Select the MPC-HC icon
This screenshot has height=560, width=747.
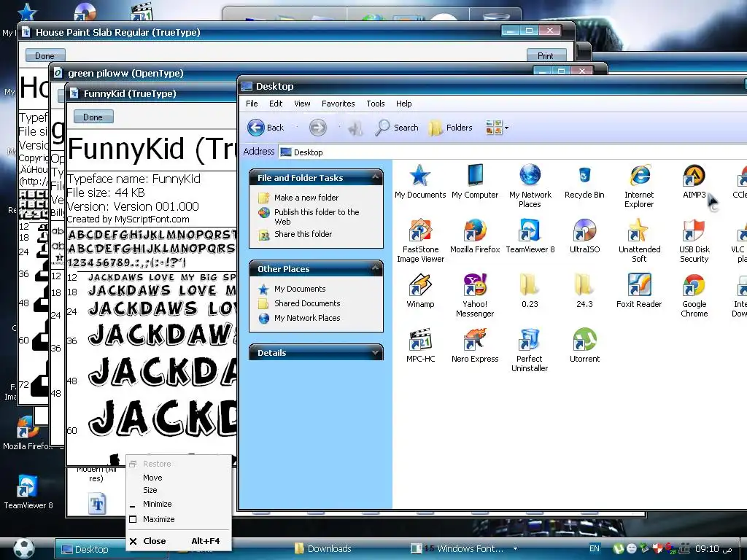420,346
